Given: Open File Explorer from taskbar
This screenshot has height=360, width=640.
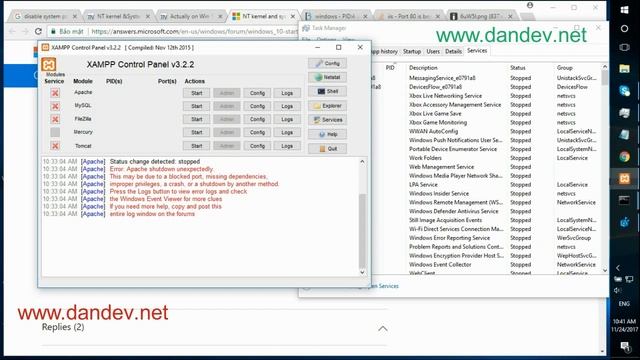Looking at the screenshot, I should (x=624, y=69).
